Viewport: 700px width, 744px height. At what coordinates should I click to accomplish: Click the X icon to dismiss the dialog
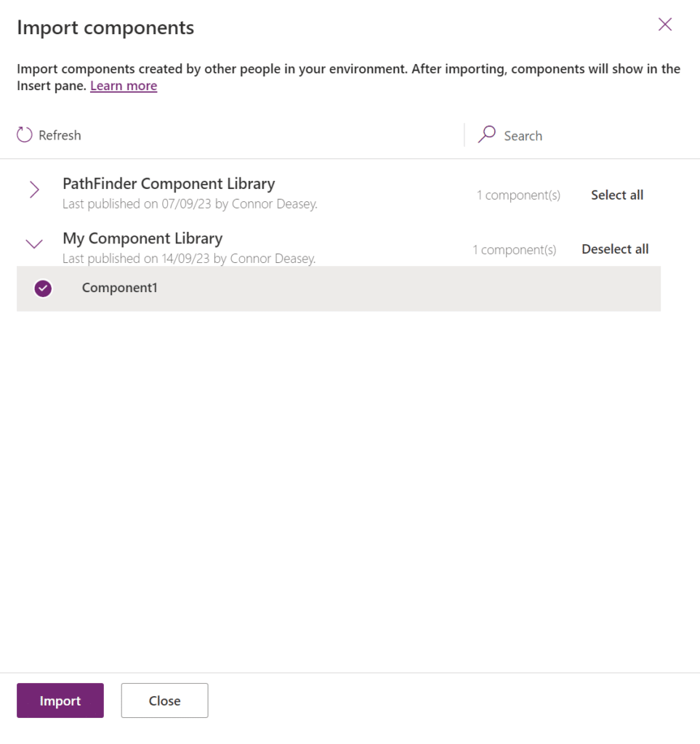(x=664, y=24)
